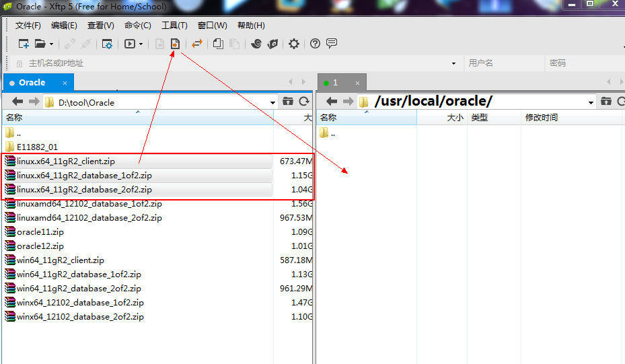Open the 命令(C) menu
The width and height of the screenshot is (625, 364).
click(137, 26)
